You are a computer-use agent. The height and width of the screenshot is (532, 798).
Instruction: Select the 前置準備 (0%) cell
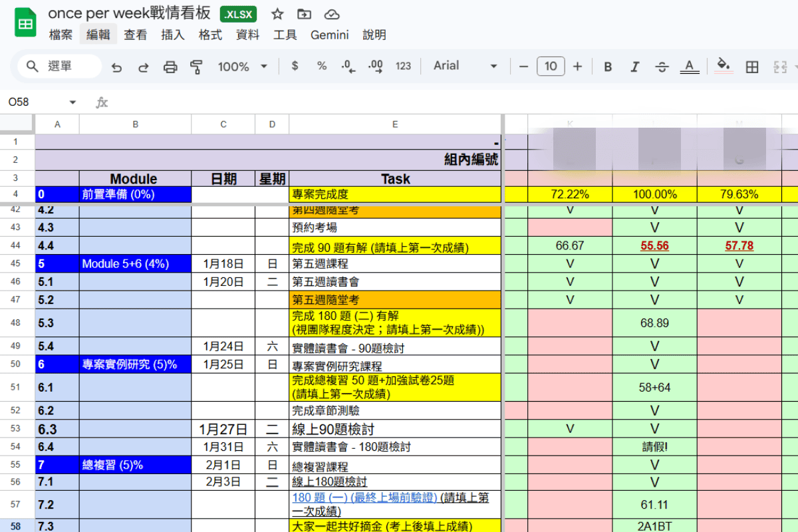[135, 195]
